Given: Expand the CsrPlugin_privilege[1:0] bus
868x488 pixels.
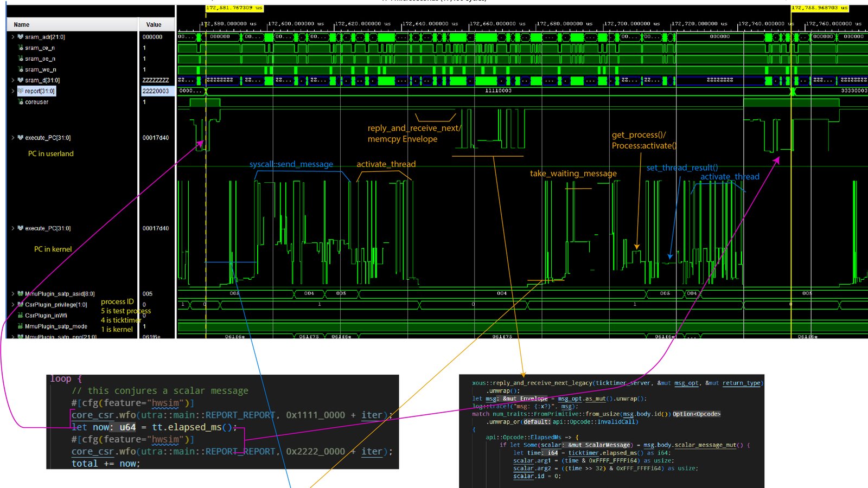Looking at the screenshot, I should pos(13,305).
